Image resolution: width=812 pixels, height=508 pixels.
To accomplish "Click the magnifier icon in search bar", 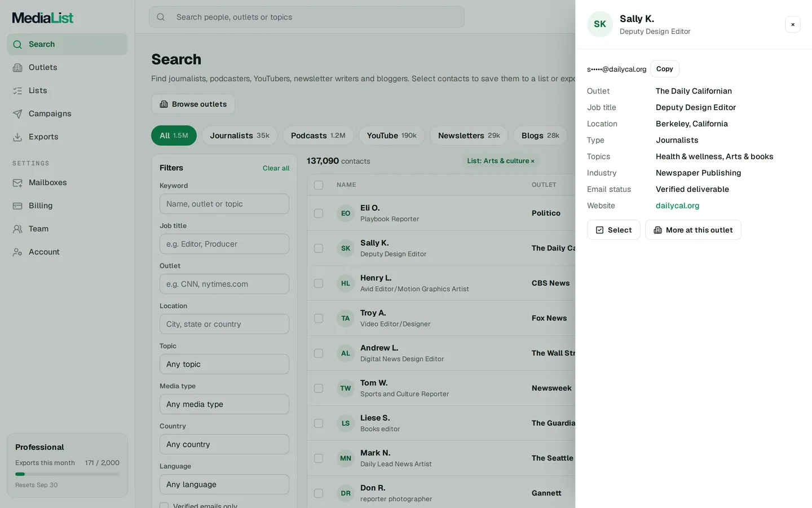I will click(x=161, y=17).
